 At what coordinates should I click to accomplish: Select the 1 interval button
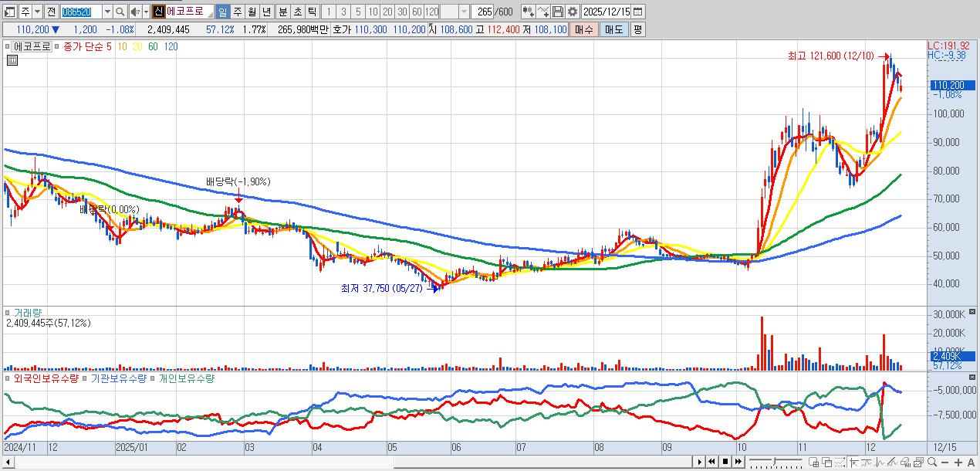click(x=329, y=12)
